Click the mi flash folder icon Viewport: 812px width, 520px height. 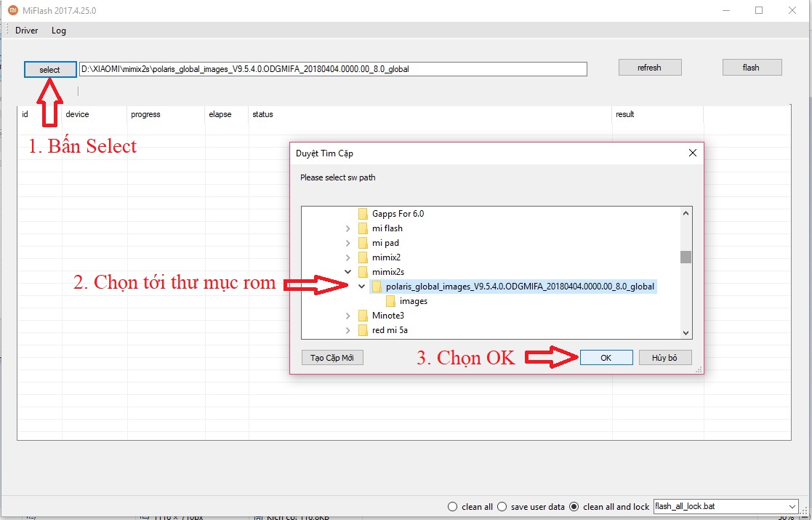(363, 228)
